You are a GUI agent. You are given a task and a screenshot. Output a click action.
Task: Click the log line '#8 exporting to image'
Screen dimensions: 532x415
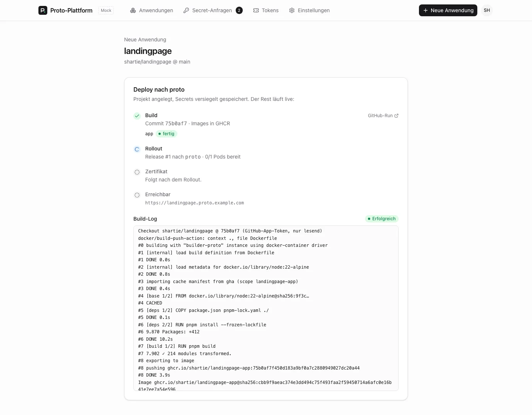(166, 361)
